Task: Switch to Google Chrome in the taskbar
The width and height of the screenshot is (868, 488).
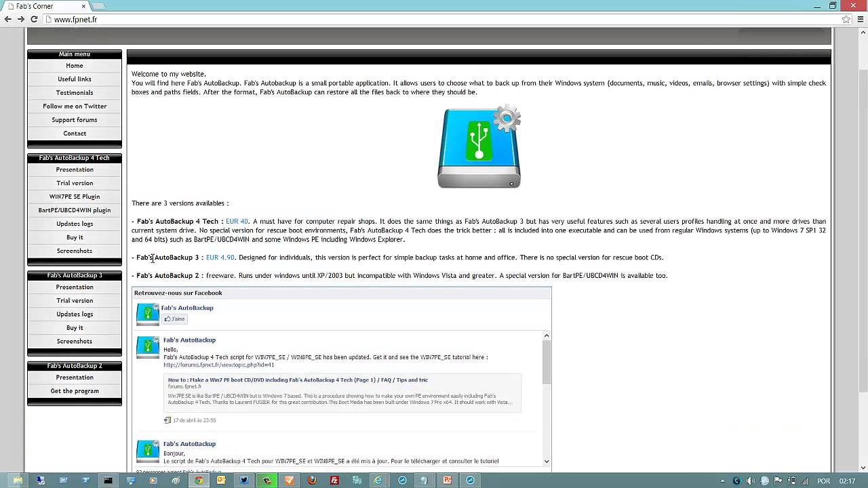Action: click(x=199, y=481)
